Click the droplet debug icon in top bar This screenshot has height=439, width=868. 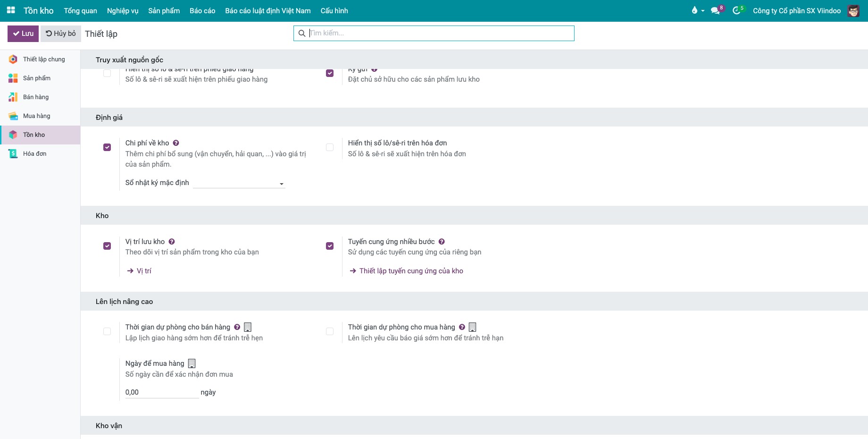click(694, 10)
